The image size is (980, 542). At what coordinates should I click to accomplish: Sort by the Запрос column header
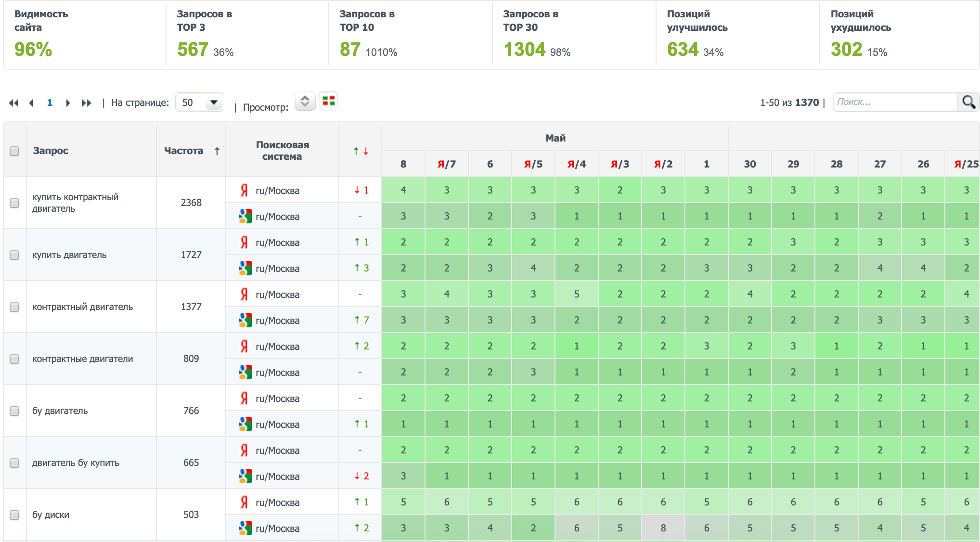tap(51, 151)
